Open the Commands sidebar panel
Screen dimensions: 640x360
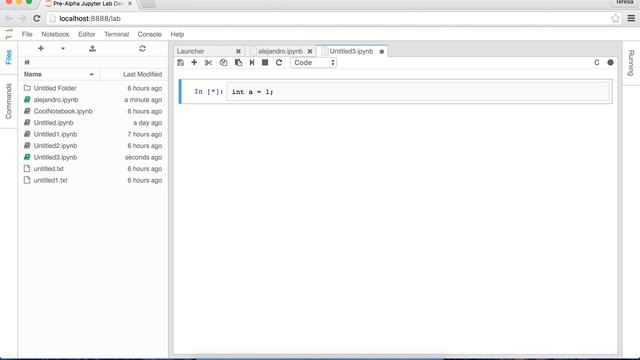tap(9, 101)
